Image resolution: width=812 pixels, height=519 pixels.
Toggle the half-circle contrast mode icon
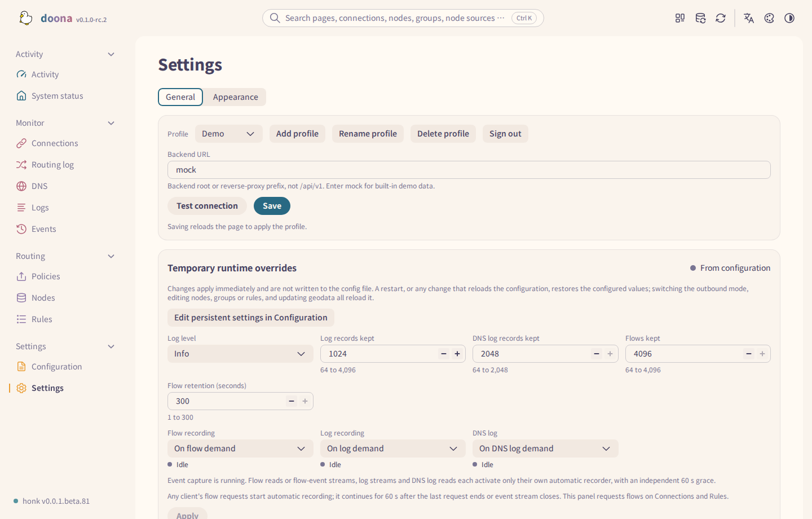pyautogui.click(x=789, y=18)
